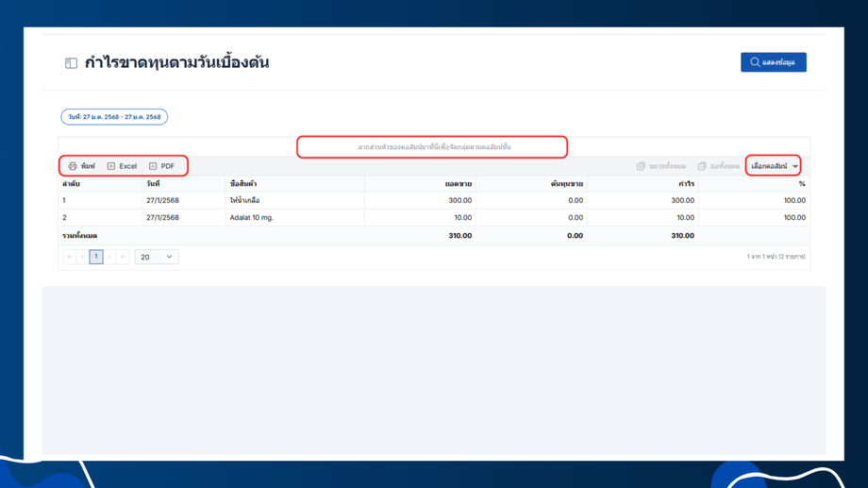Click ต้นทุนขาย 0.00 in ให้น้ำเกลือ row
Viewport: 868px width, 488px height.
pyautogui.click(x=531, y=200)
